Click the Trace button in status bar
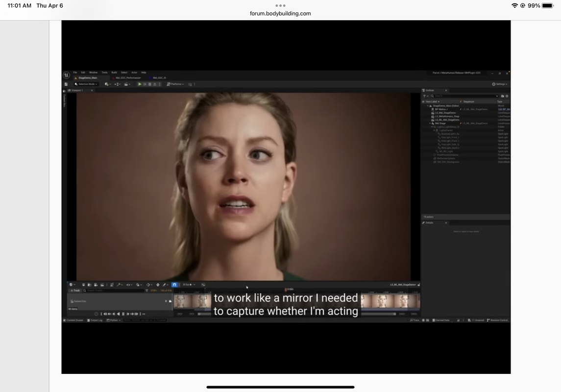Viewport: 561px width, 392px height. point(415,320)
